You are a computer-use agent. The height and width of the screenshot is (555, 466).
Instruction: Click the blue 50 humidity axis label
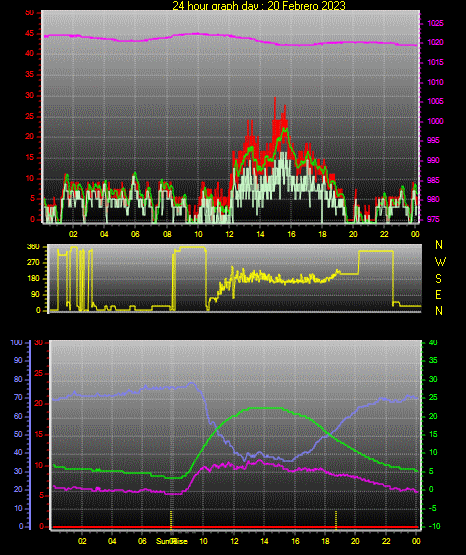coord(18,434)
